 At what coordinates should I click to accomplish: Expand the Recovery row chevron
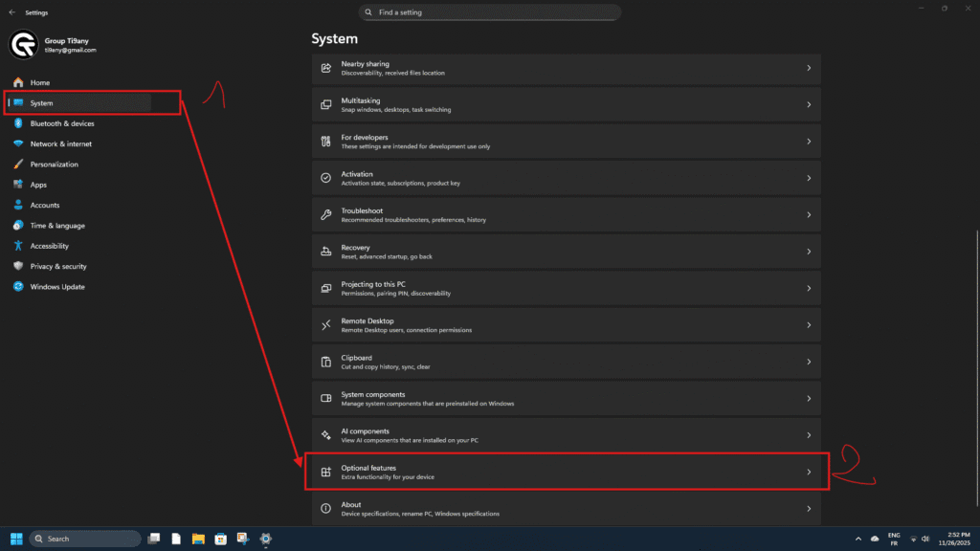click(x=809, y=252)
